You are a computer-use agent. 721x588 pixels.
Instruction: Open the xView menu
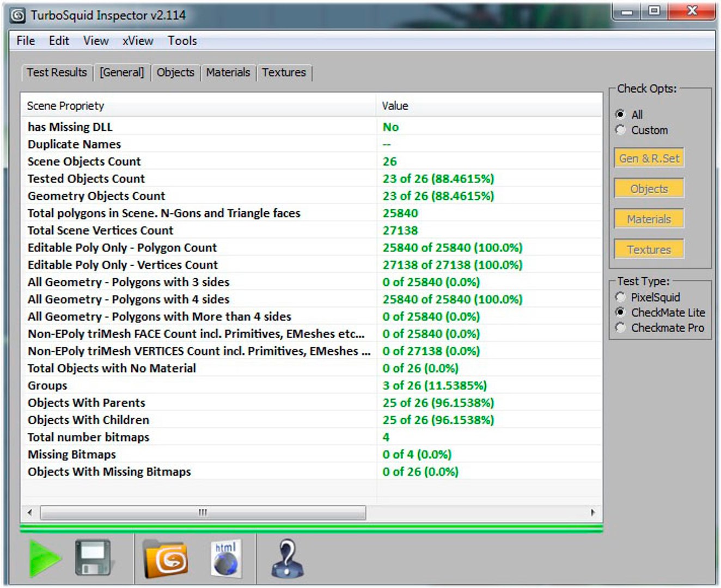(138, 41)
